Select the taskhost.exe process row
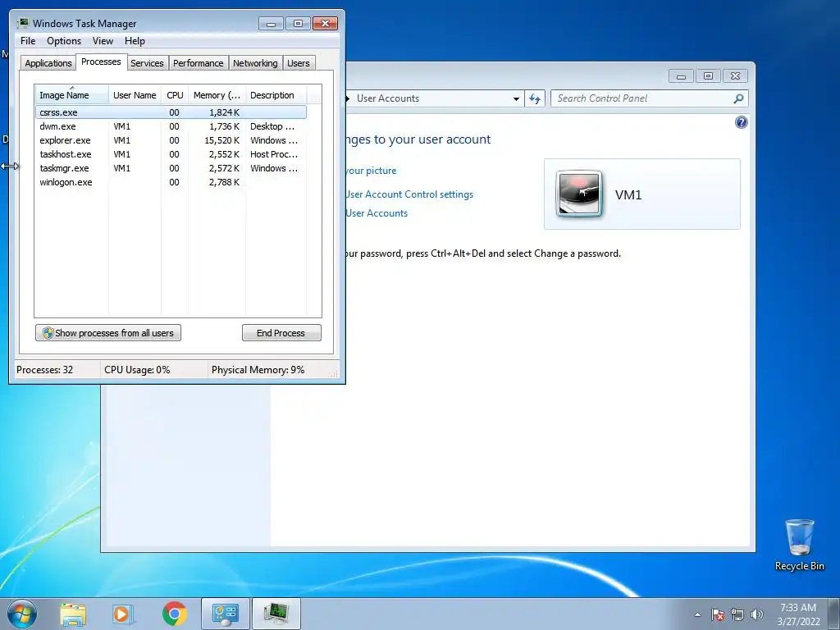 pyautogui.click(x=171, y=154)
